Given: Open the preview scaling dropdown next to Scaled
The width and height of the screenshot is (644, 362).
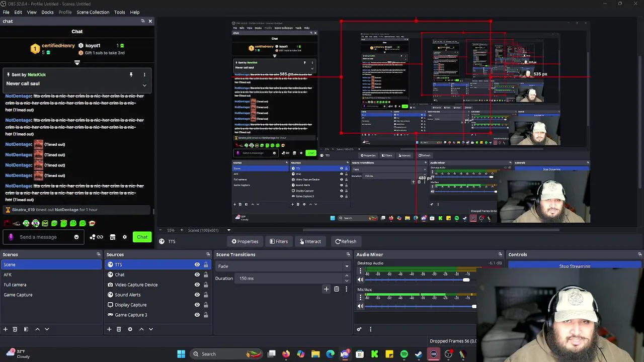Looking at the screenshot, I should tap(228, 230).
